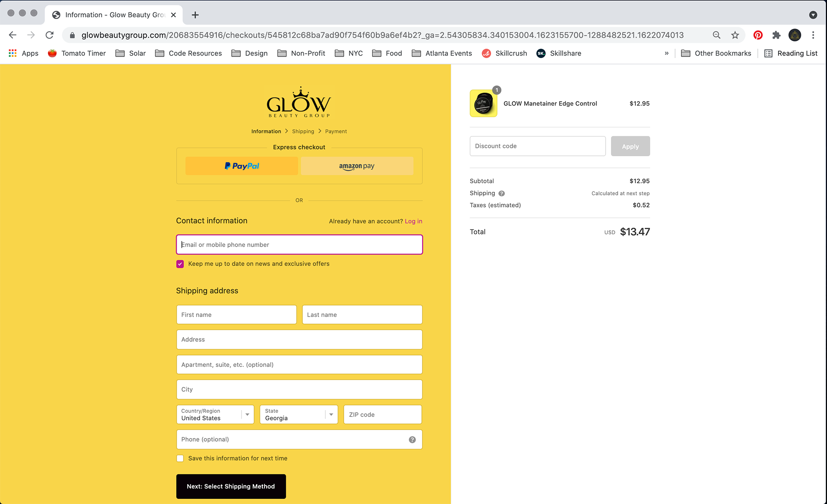Viewport: 827px width, 504px height.
Task: Click the lock icon in address bar
Action: click(x=72, y=35)
